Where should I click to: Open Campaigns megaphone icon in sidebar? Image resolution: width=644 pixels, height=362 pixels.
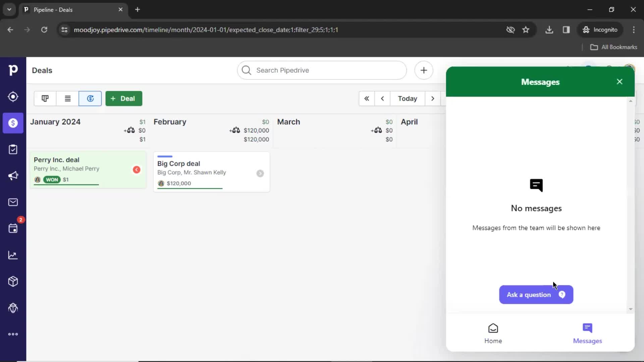click(x=13, y=176)
